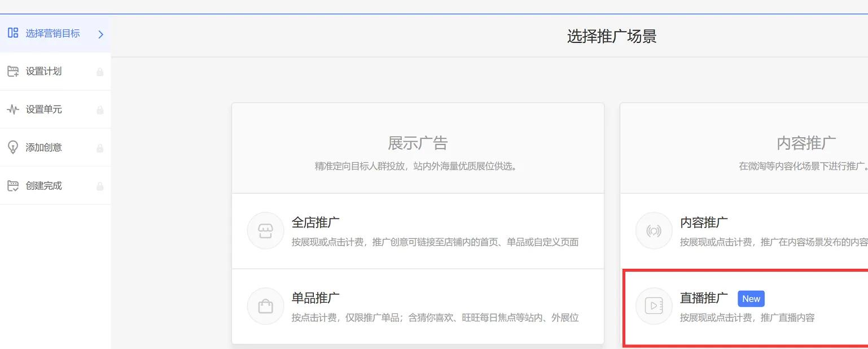Choose the 内容推广 promotion option
Image resolution: width=868 pixels, height=349 pixels.
click(x=734, y=230)
